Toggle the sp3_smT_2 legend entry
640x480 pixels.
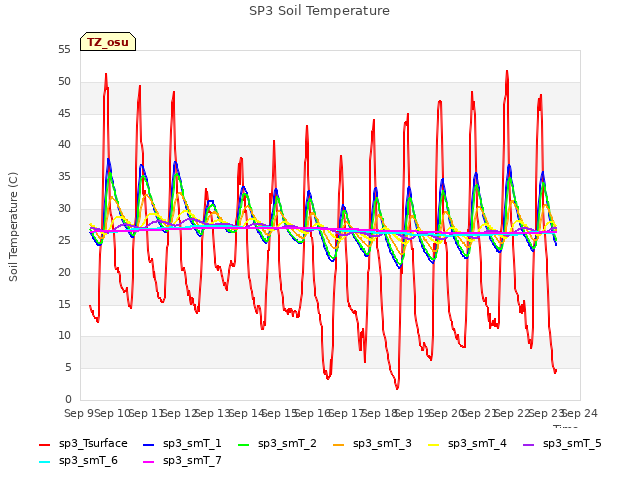tap(277, 444)
